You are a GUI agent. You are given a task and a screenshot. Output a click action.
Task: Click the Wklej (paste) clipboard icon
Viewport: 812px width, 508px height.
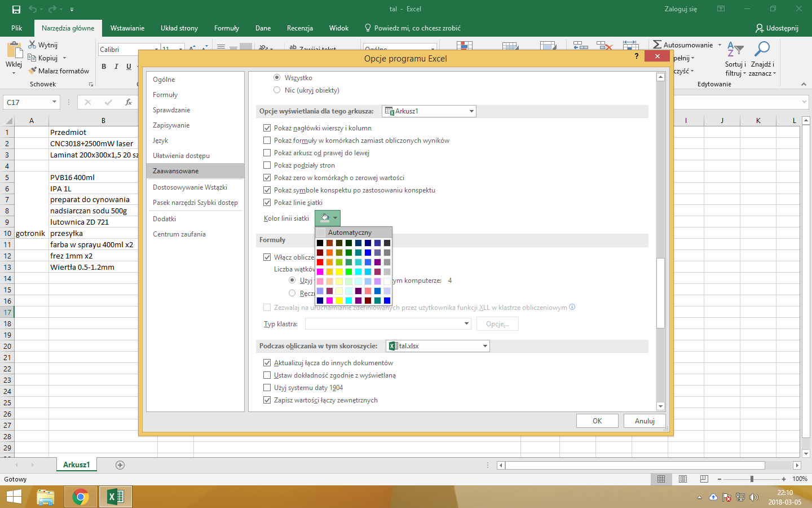tap(14, 51)
